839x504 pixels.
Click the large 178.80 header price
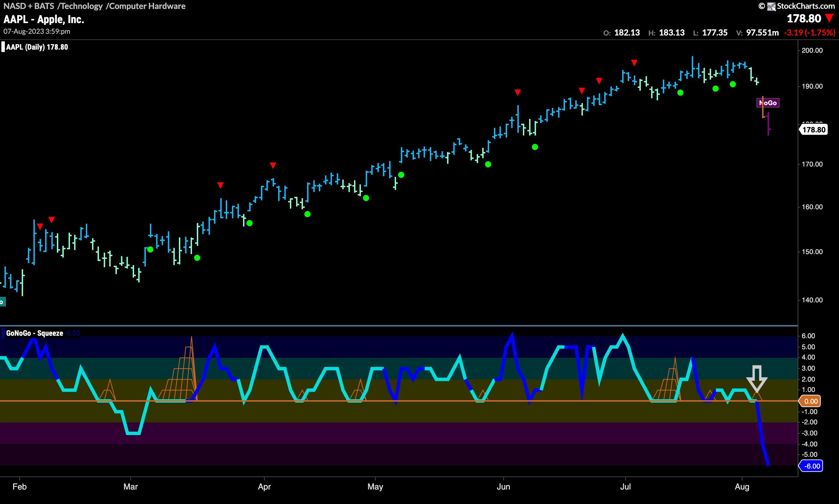pos(804,18)
